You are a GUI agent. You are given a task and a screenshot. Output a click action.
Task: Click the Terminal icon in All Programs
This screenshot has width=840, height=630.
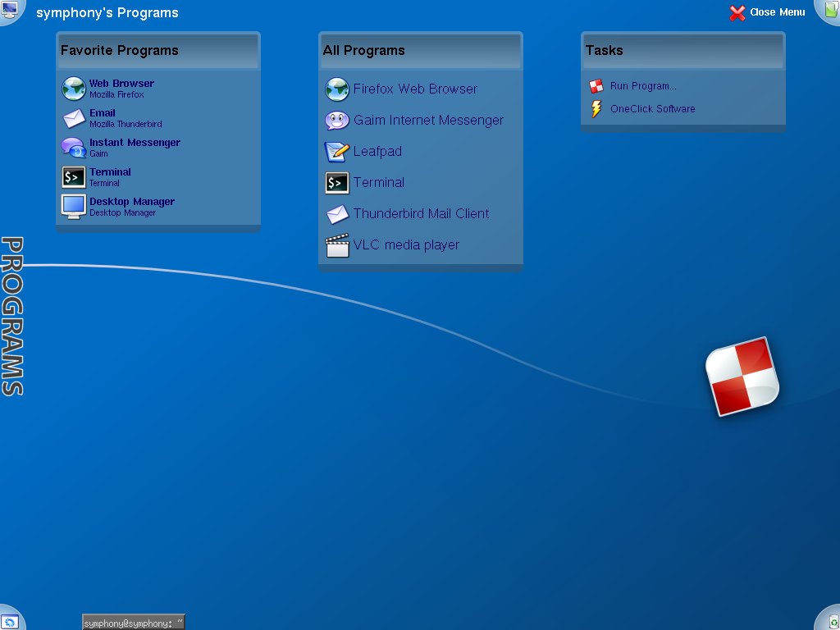pyautogui.click(x=337, y=183)
